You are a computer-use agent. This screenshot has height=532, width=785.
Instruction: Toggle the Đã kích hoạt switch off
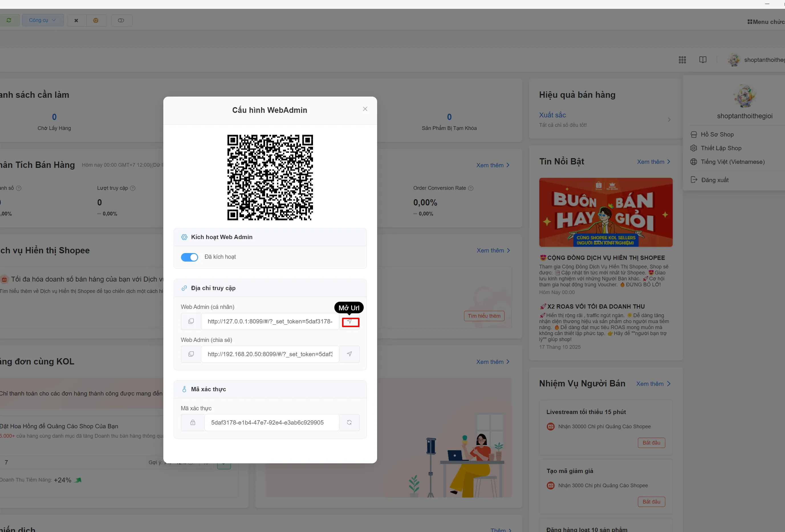[189, 257]
